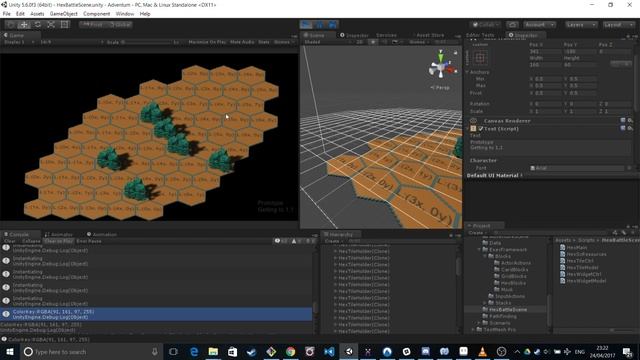This screenshot has height=360, width=640.
Task: Click the Text content input field
Action: (550, 147)
